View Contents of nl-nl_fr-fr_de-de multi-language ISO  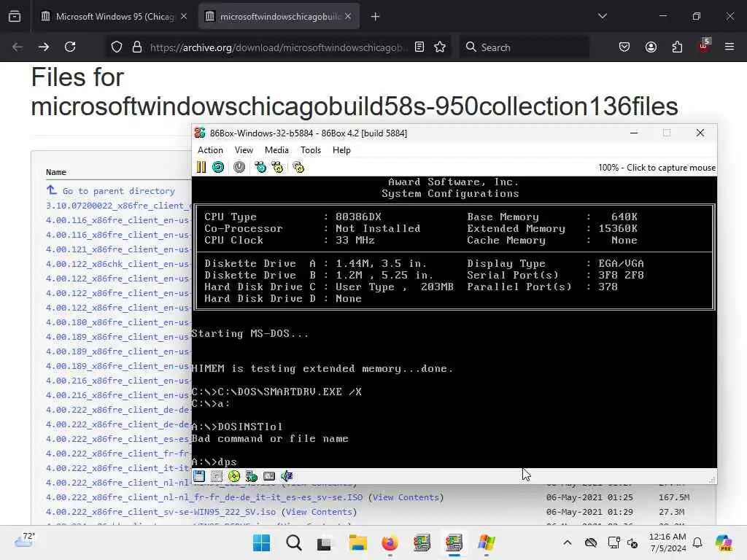coord(406,497)
